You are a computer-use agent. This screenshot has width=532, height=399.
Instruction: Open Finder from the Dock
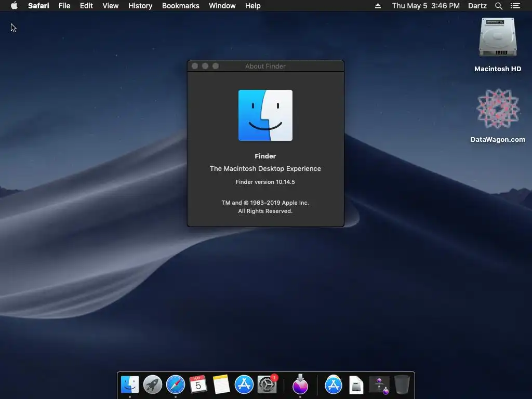(x=129, y=384)
